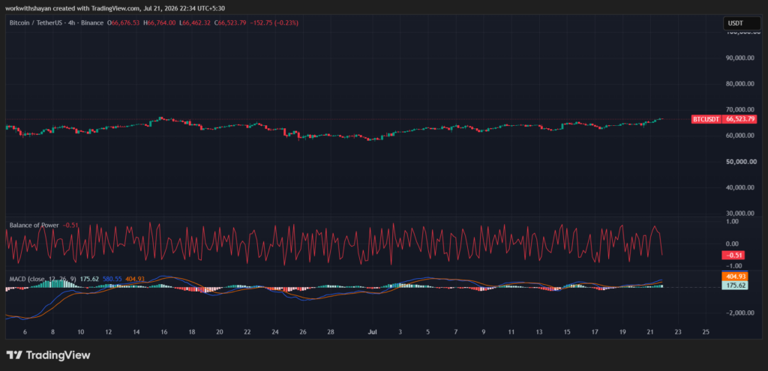Click the USDT currency button
The image size is (768, 371).
tap(742, 23)
